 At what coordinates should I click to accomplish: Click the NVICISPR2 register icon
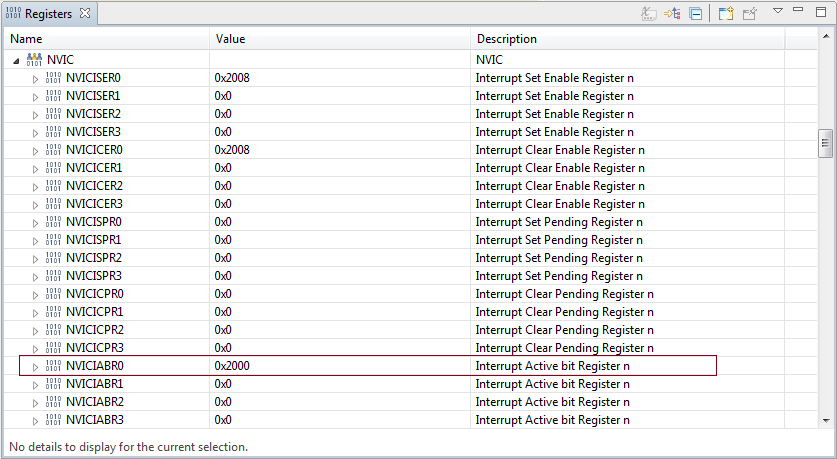tap(53, 258)
